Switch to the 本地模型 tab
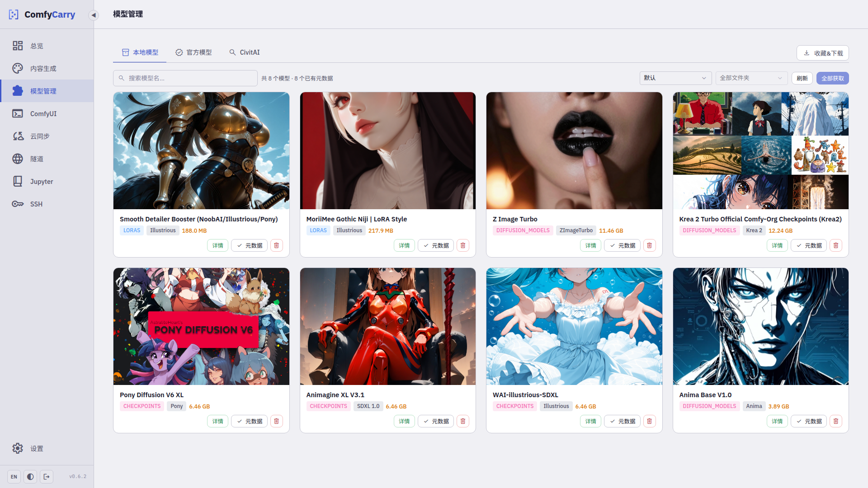 (x=140, y=52)
